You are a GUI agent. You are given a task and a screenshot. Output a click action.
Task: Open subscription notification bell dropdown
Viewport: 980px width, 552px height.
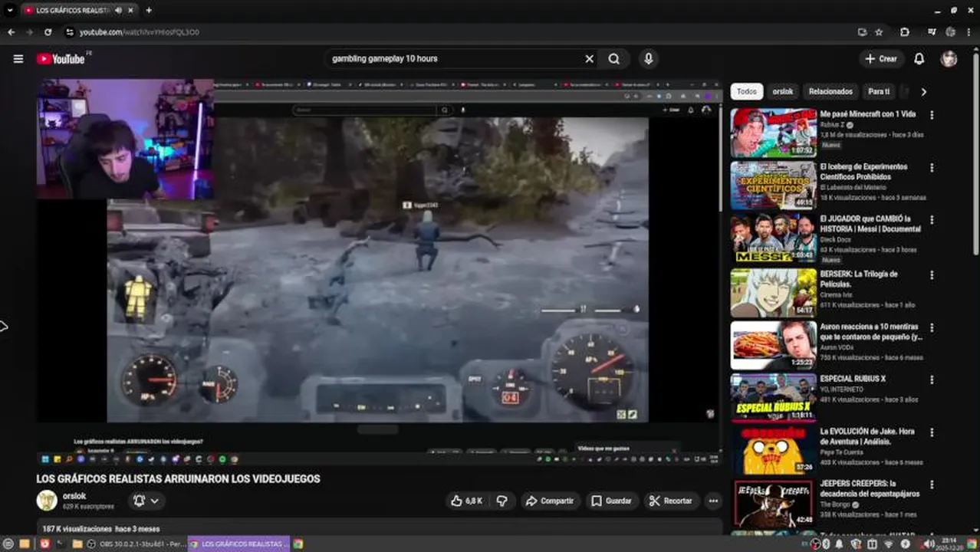click(x=146, y=501)
